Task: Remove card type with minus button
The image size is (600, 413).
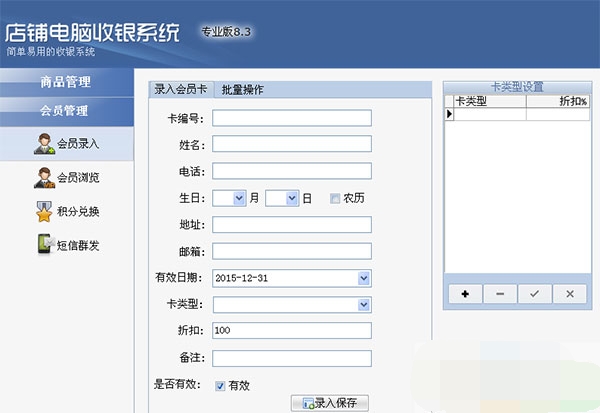Action: [x=500, y=294]
